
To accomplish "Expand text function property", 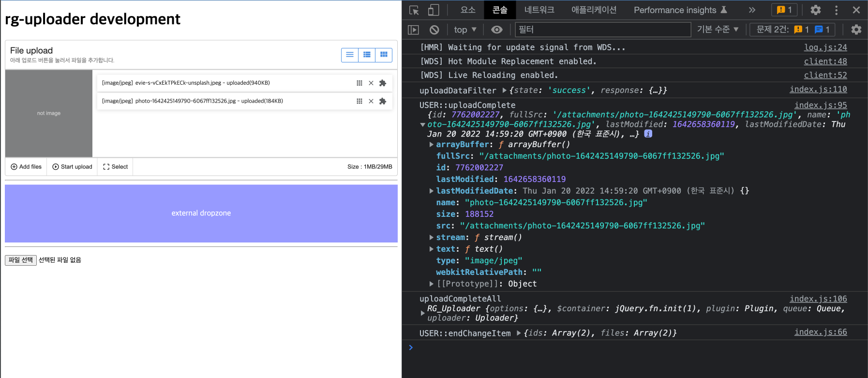I will pyautogui.click(x=431, y=249).
